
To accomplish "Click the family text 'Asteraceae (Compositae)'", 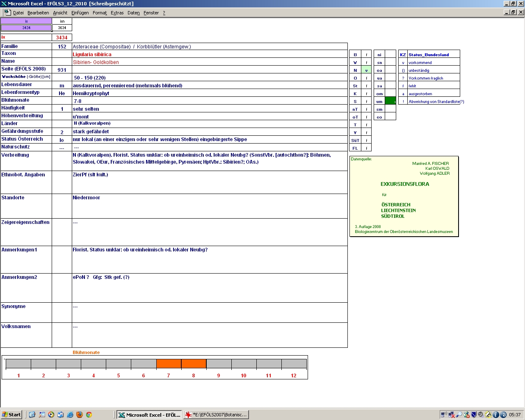I will (x=102, y=46).
